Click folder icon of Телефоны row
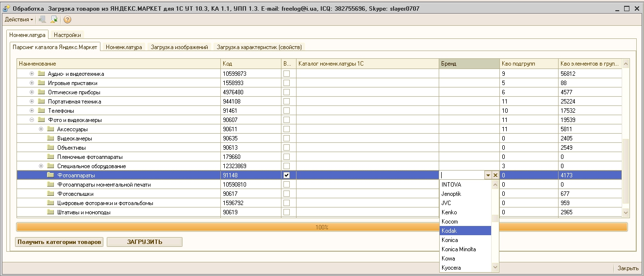Screen dimensions: 644x276 pyautogui.click(x=41, y=111)
